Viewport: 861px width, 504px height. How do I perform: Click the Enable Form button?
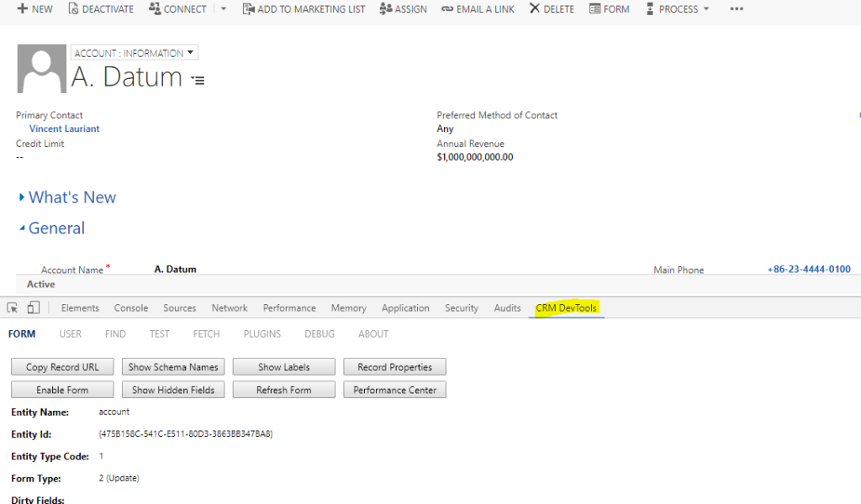coord(62,390)
